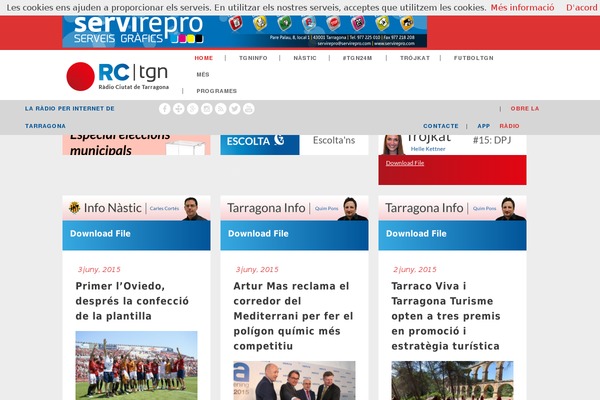
Task: Open the PROGRAMES menu item
Action: tap(217, 91)
